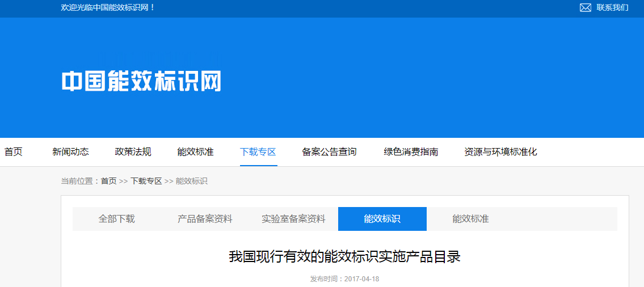This screenshot has width=644, height=287.
Task: Click the 发布时间 2017-04-18 date text
Action: (x=344, y=279)
